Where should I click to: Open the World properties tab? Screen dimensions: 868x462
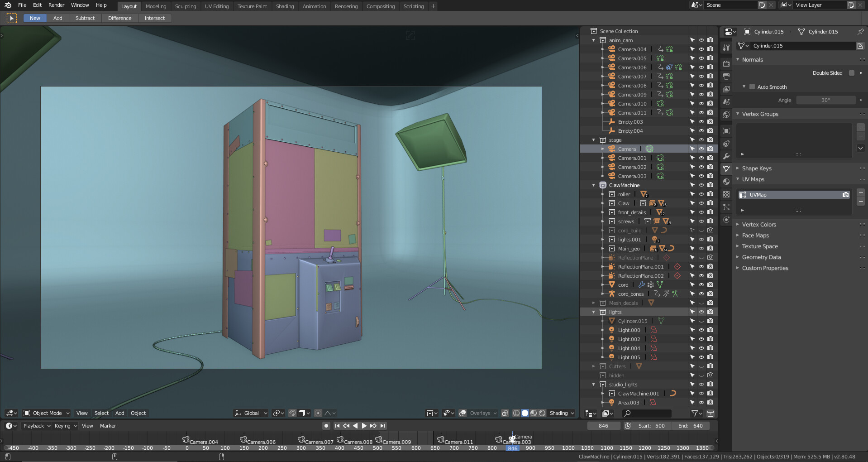point(726,115)
